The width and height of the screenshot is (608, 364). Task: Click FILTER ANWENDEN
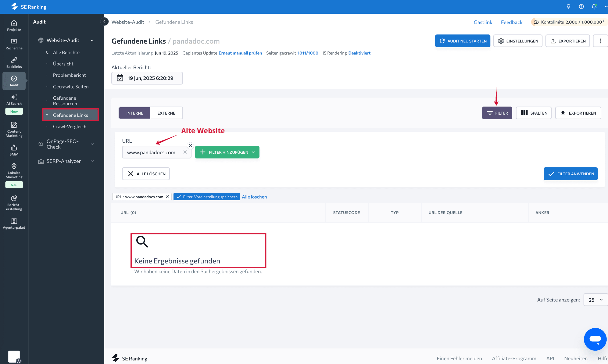click(x=570, y=174)
